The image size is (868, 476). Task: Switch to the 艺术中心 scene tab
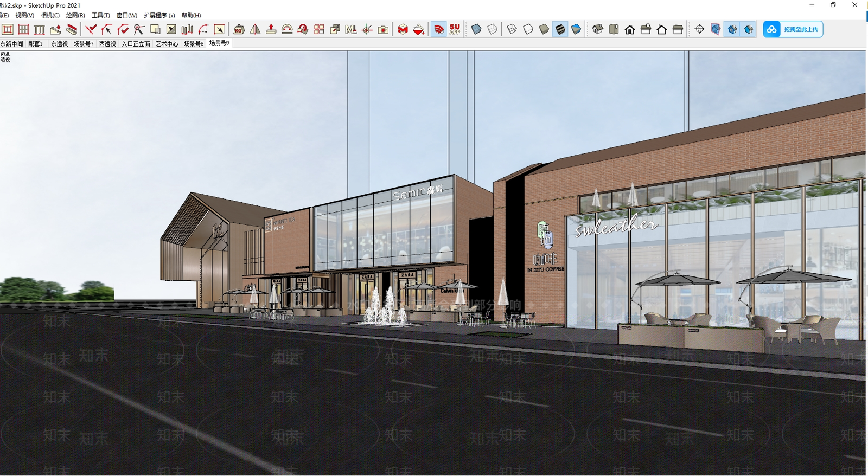click(167, 44)
